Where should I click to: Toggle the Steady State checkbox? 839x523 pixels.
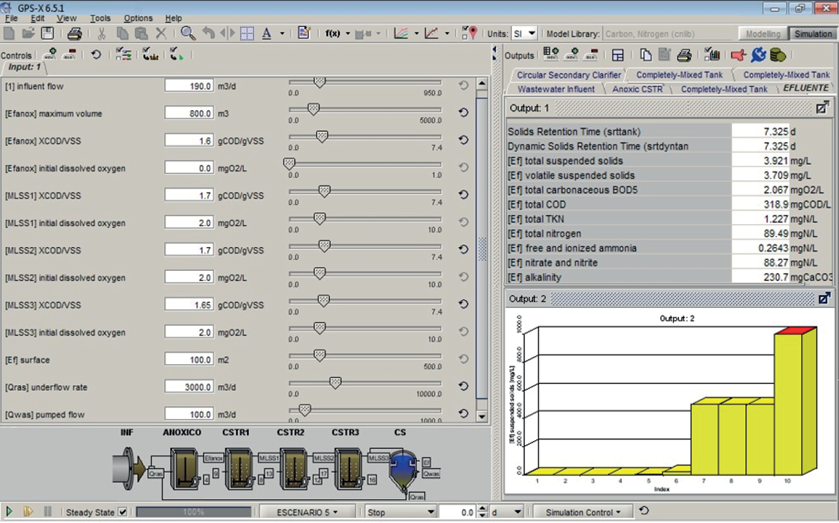pyautogui.click(x=123, y=512)
